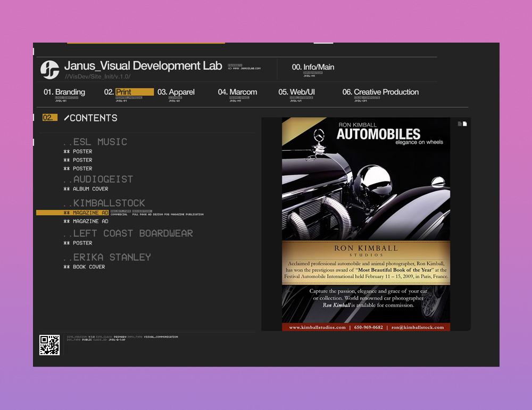
Task: Click the Ron Kimball Automobiles ad image
Action: tap(366, 224)
